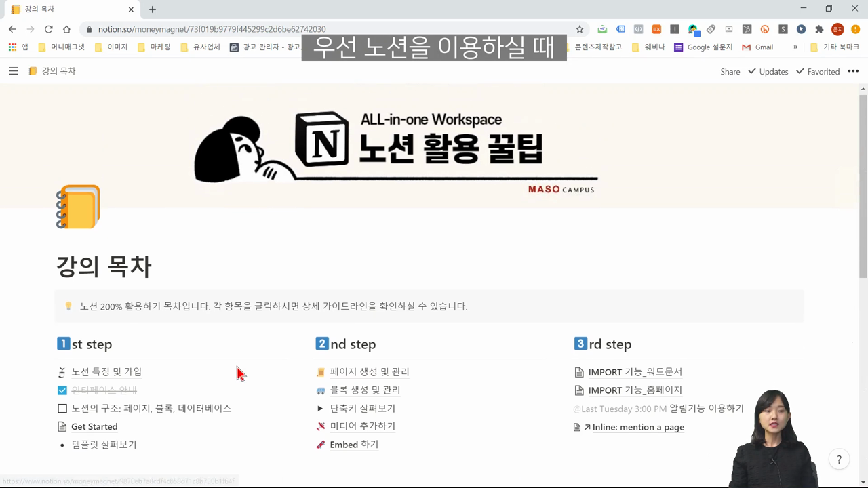Expand the 단축키 살펴보기 toggle triangle
Image resolution: width=868 pixels, height=488 pixels.
(320, 409)
